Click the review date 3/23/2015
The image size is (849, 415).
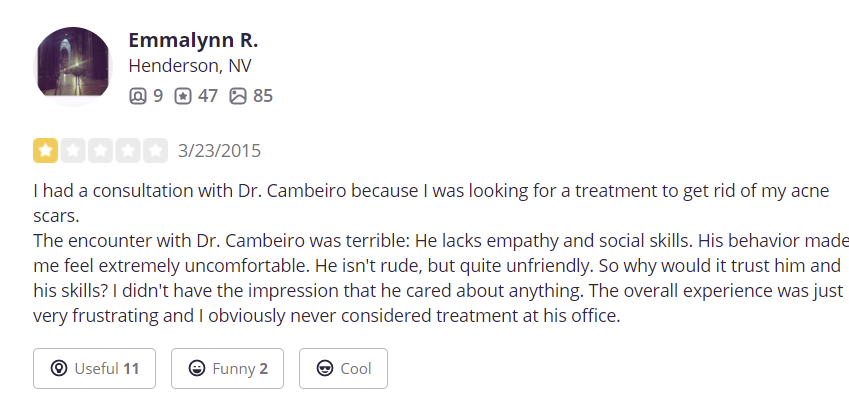pyautogui.click(x=219, y=151)
